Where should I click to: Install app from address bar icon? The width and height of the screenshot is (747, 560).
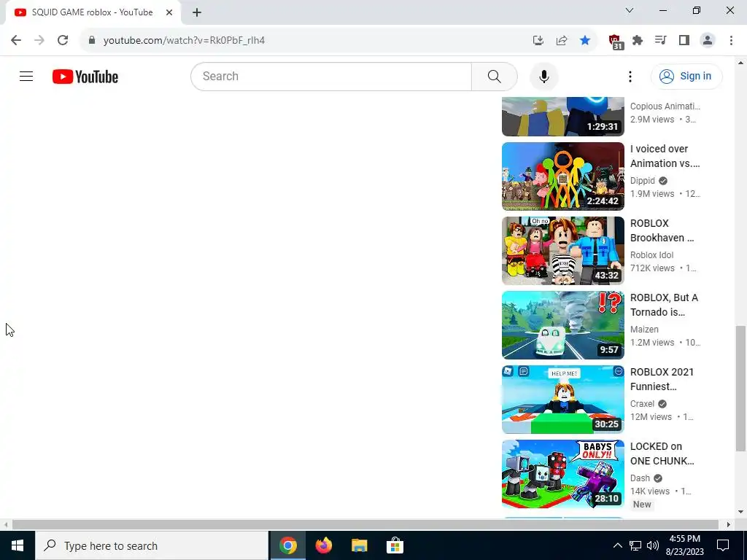538,40
